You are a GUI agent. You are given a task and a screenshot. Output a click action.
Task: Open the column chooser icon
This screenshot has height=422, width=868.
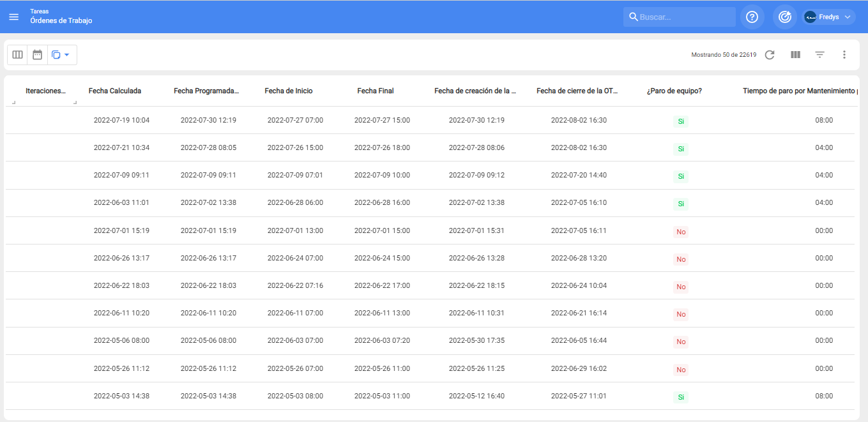[x=795, y=55]
